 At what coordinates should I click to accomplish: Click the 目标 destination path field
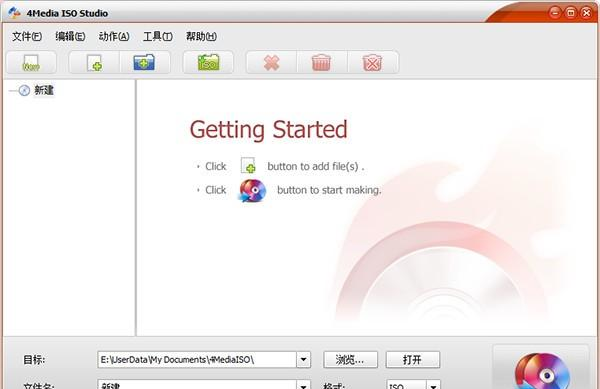pos(197,360)
